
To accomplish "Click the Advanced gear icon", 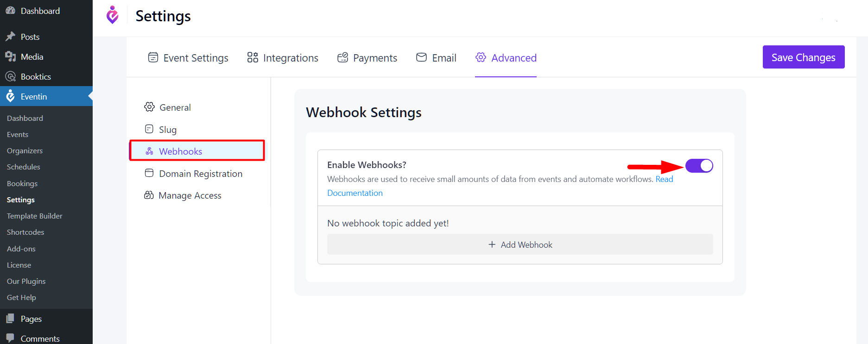I will (481, 57).
